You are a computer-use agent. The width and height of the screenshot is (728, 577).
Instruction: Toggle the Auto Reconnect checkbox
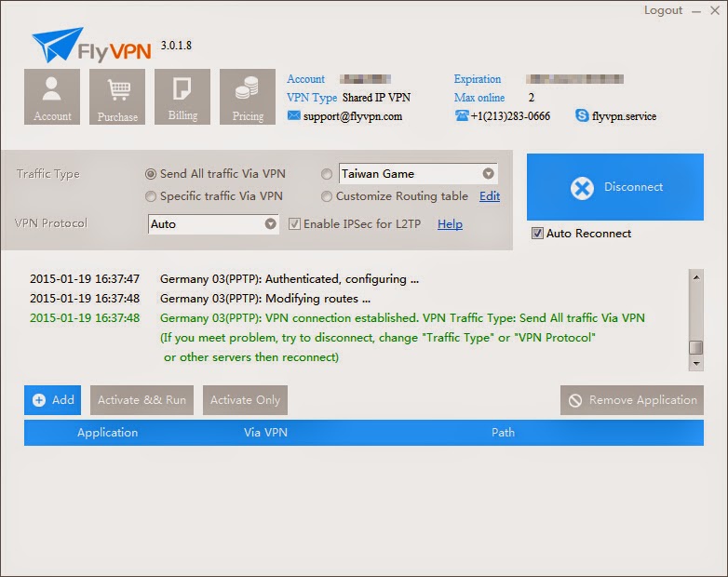coord(537,233)
